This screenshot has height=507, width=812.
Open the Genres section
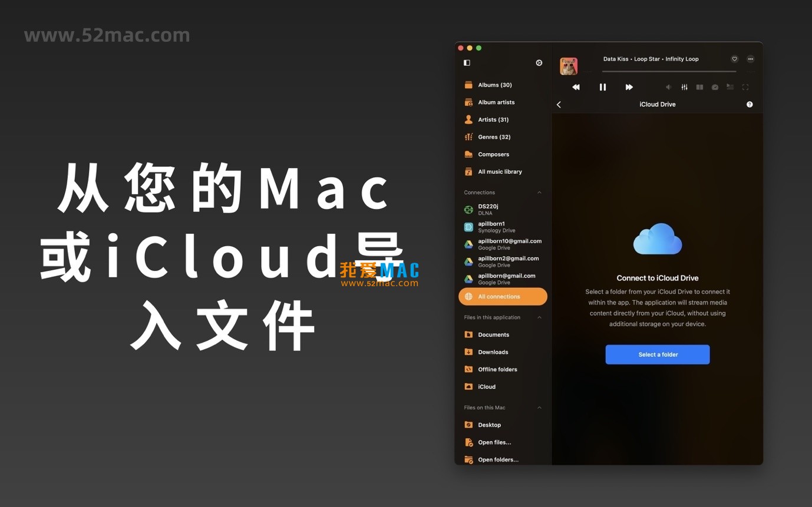[494, 137]
